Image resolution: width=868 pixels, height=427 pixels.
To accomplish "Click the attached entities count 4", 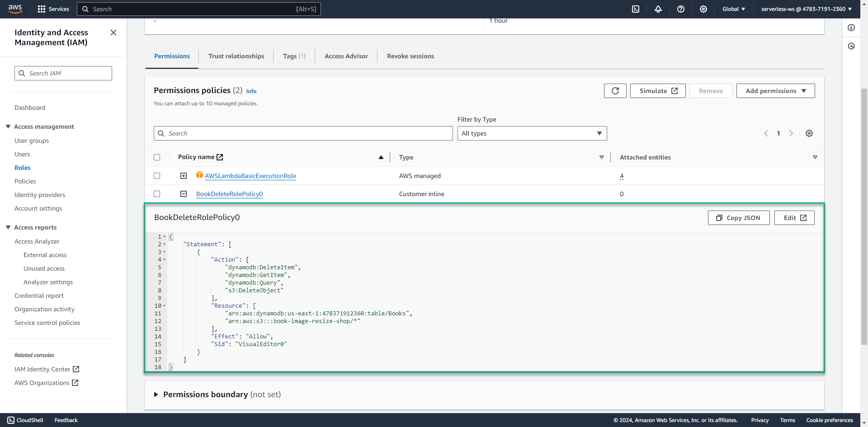I will [x=622, y=176].
